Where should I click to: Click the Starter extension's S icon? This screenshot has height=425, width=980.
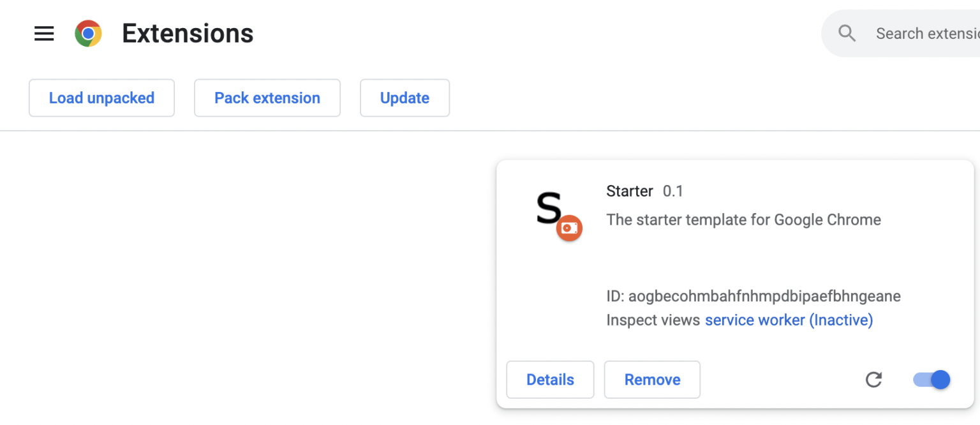coord(548,207)
